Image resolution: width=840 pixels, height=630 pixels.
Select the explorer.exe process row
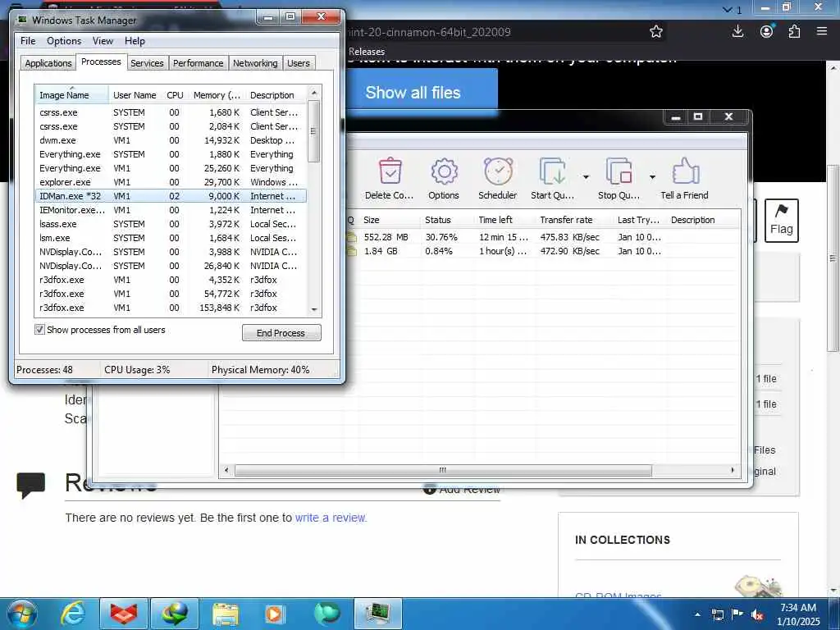pos(171,182)
